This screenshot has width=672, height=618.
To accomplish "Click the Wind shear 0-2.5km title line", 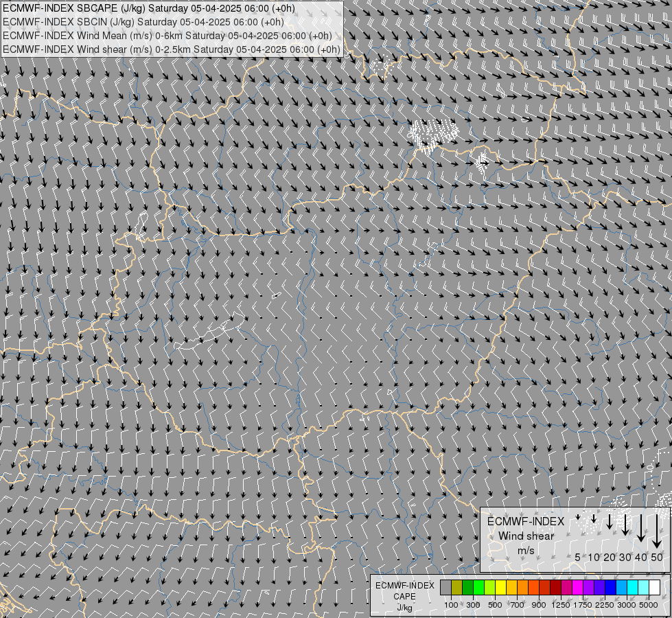I will click(172, 49).
